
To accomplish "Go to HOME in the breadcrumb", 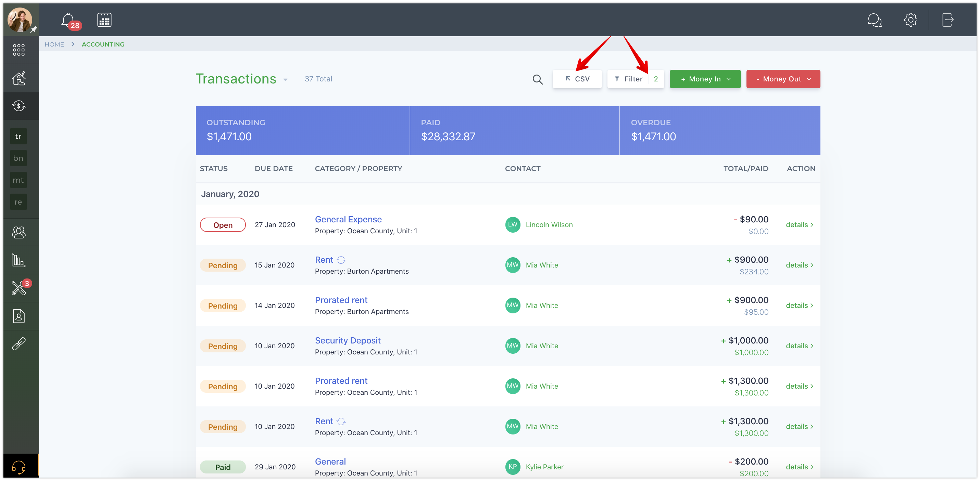I will [x=54, y=44].
